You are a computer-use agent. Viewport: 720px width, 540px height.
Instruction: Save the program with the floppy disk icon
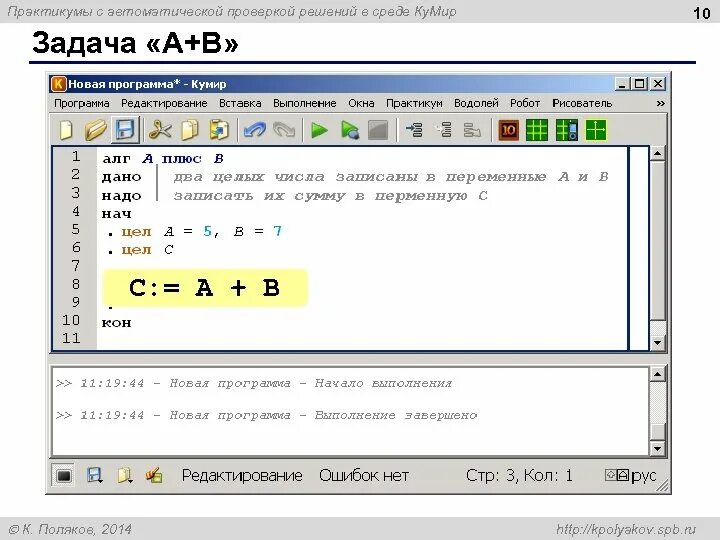click(x=125, y=130)
